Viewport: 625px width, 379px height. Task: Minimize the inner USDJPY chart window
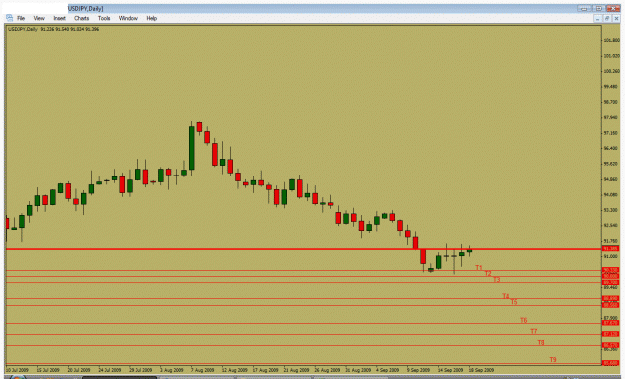coord(597,18)
